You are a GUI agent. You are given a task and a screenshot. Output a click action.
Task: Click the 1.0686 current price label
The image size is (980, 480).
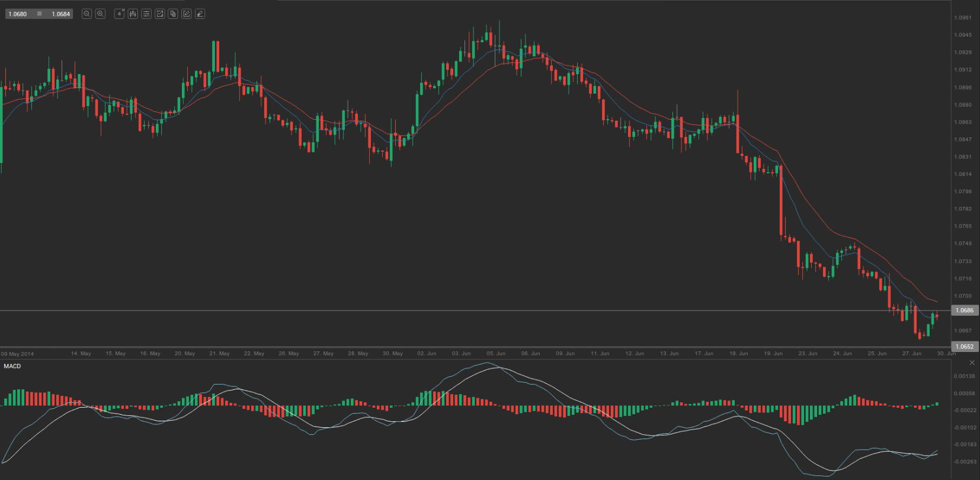point(965,311)
